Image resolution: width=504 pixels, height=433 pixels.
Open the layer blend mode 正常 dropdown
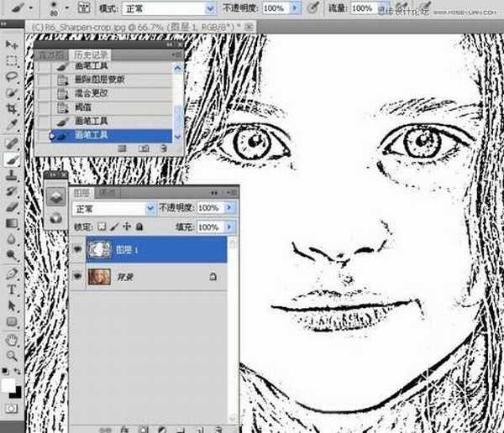coord(109,207)
